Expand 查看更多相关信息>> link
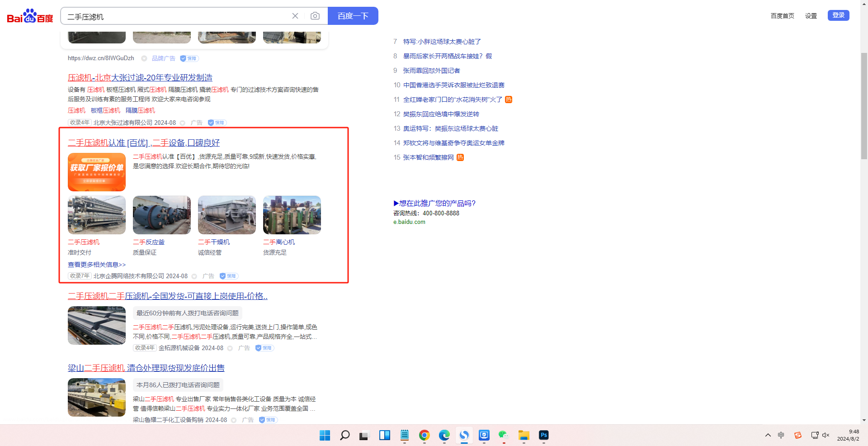868x446 pixels. point(97,265)
